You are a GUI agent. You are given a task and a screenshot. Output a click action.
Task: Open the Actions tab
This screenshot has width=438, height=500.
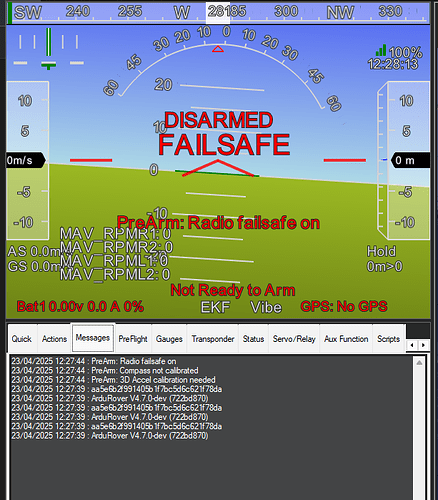(54, 339)
